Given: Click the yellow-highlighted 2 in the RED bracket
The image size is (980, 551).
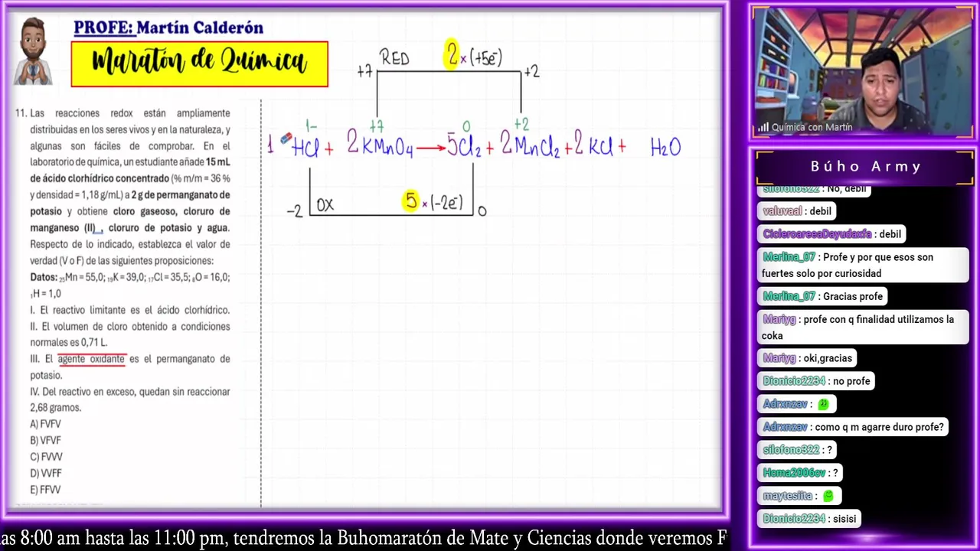Looking at the screenshot, I should 452,55.
